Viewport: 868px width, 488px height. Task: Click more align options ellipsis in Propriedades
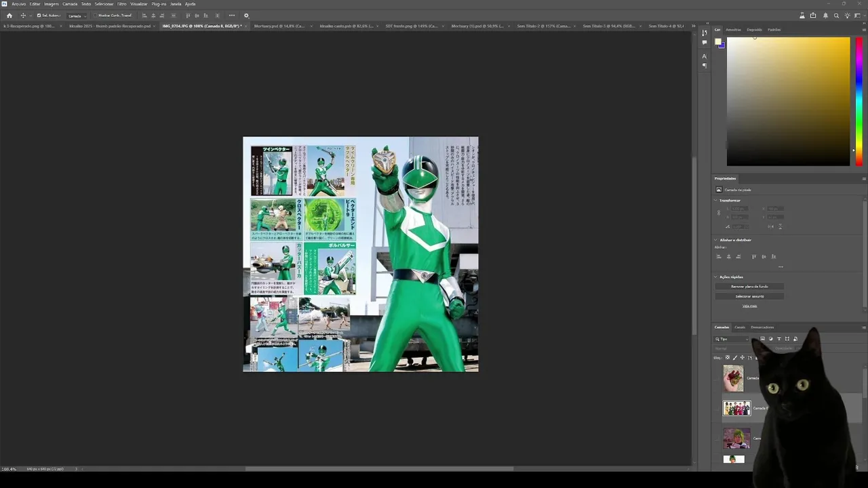pos(781,266)
